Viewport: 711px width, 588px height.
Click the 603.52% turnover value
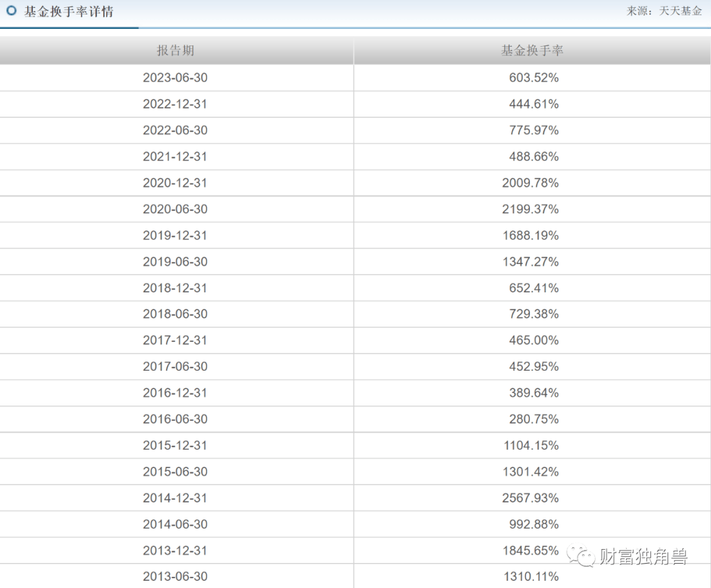(533, 78)
